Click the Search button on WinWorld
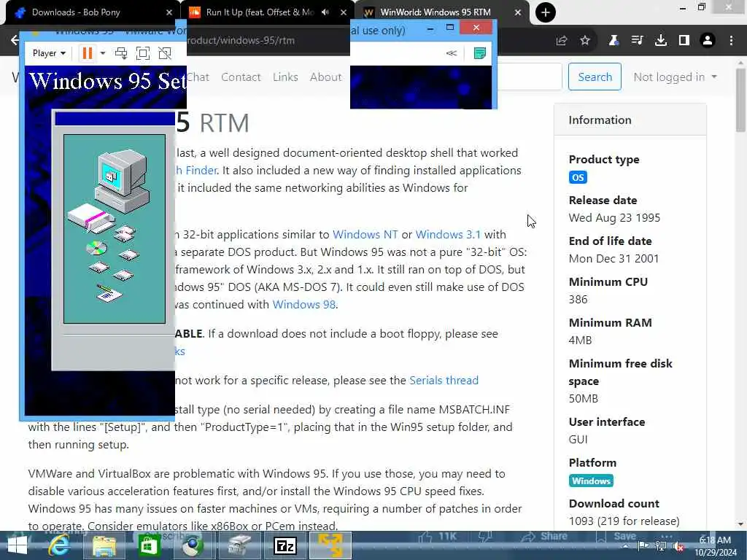 point(595,77)
